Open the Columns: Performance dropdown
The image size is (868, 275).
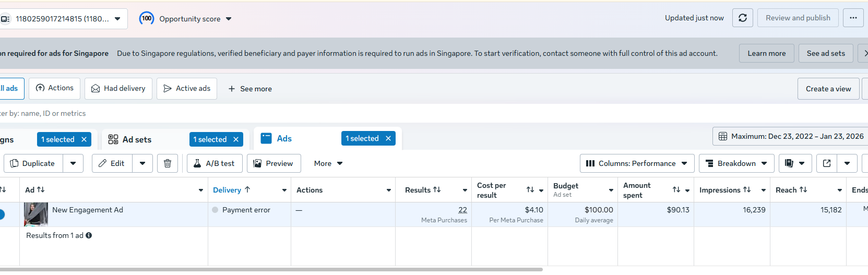(x=637, y=163)
